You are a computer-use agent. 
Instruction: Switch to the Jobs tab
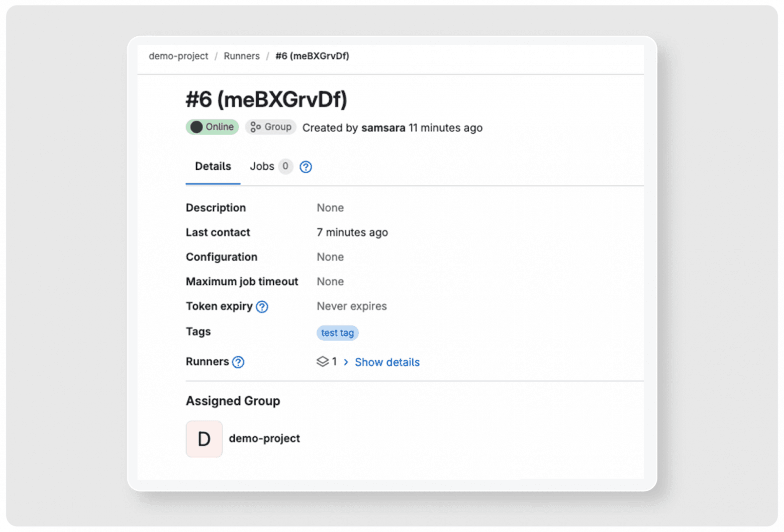[262, 166]
